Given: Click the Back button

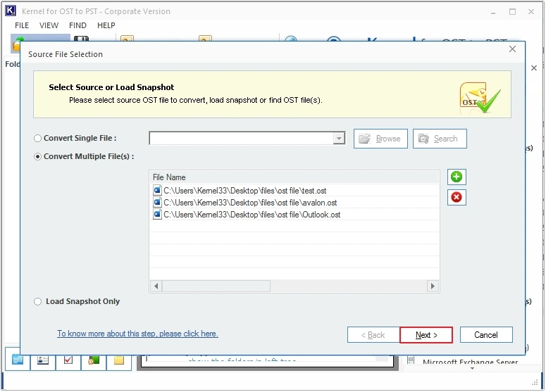Looking at the screenshot, I should [x=373, y=335].
